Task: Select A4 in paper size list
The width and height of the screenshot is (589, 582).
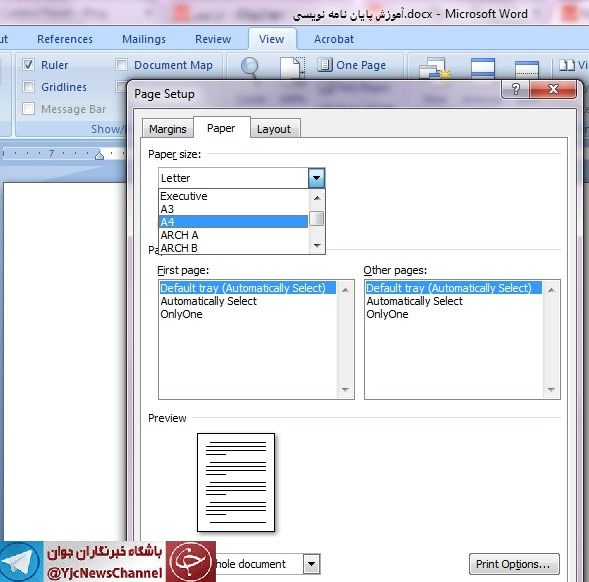Action: (x=233, y=222)
